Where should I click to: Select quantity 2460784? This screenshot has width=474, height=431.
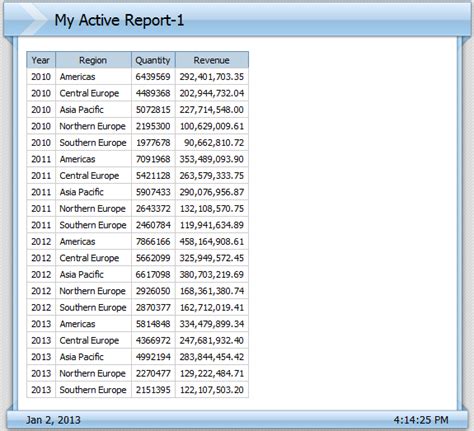[x=153, y=225]
